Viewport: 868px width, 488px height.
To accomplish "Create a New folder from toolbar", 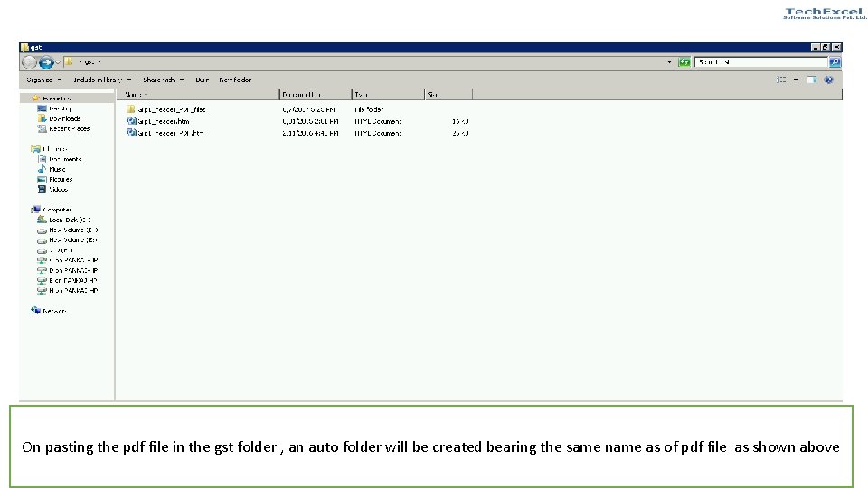I will click(x=235, y=80).
